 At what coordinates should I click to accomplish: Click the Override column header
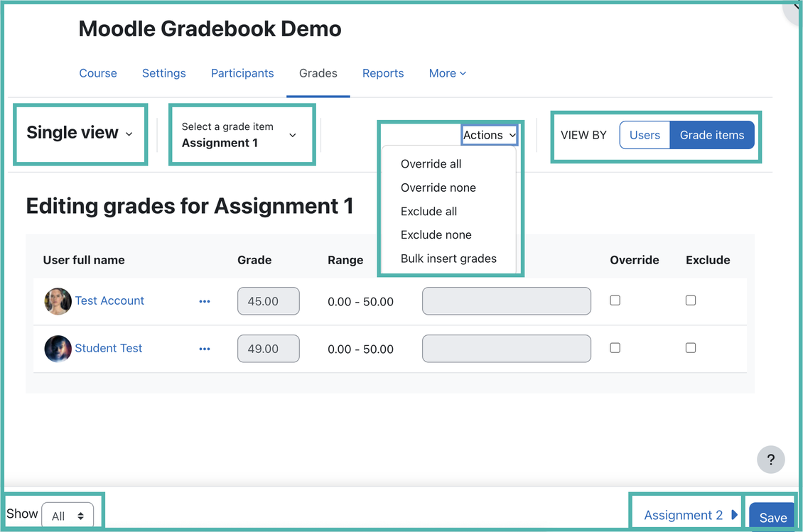635,260
